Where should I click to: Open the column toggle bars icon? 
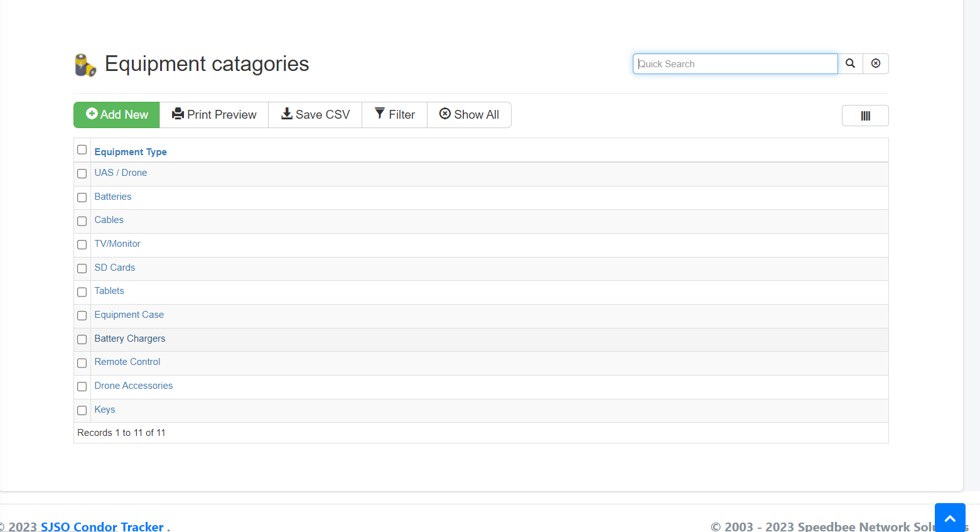coord(865,116)
